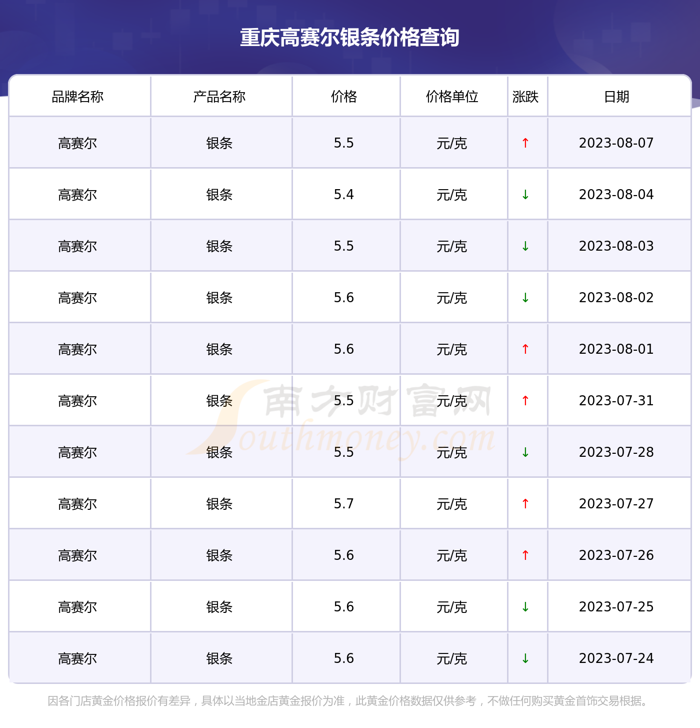Click the 品牌名称 column header
Screen dimensions: 700x728
(77, 97)
